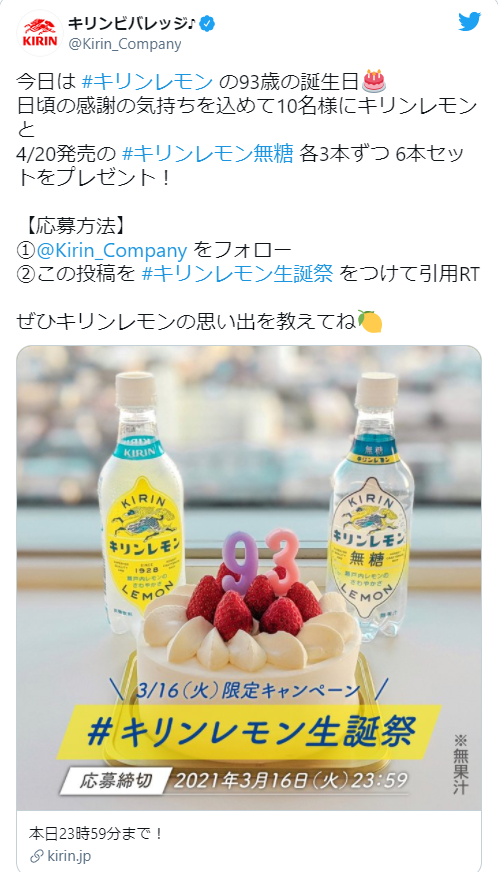Open the Kirin profile avatar
Viewport: 498px width, 872px height.
pos(40,33)
